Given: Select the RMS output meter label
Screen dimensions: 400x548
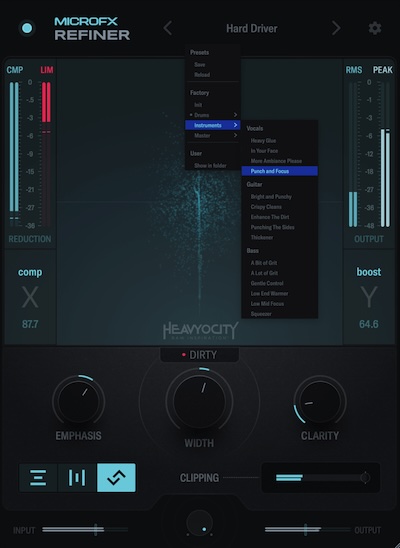Looking at the screenshot, I should (x=354, y=70).
